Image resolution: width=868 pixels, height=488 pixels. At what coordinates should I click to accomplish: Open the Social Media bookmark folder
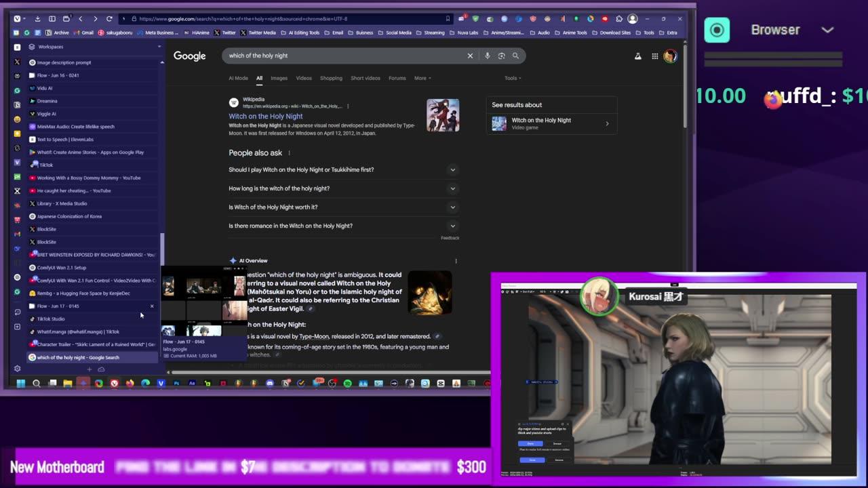tap(395, 33)
